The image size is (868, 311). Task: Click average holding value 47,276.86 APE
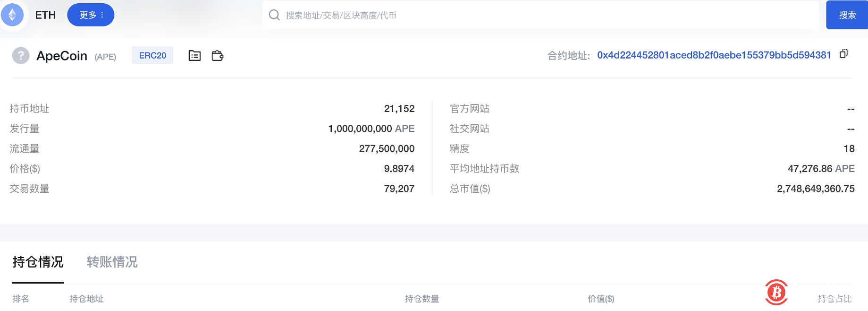click(821, 169)
